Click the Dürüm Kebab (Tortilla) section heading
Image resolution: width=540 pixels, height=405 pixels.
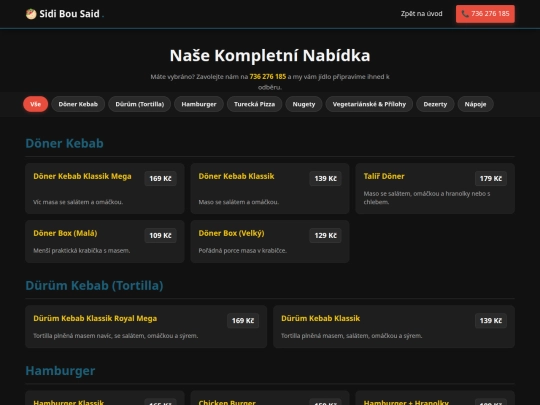click(94, 285)
